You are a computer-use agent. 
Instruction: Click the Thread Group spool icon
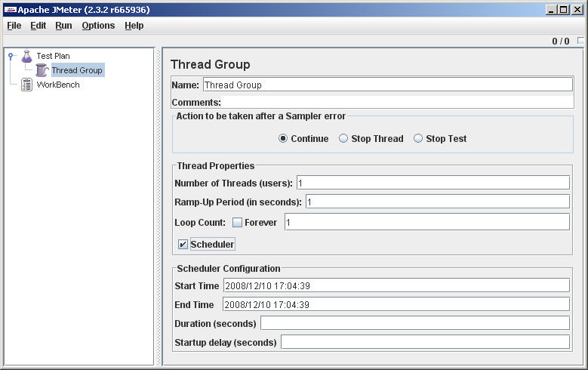point(42,70)
